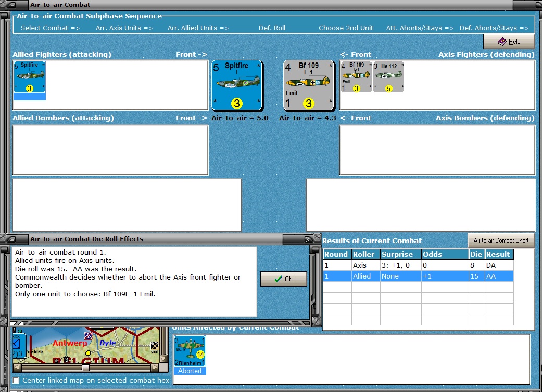This screenshot has height=392, width=542.
Task: Click the DA result cell
Action: point(499,265)
